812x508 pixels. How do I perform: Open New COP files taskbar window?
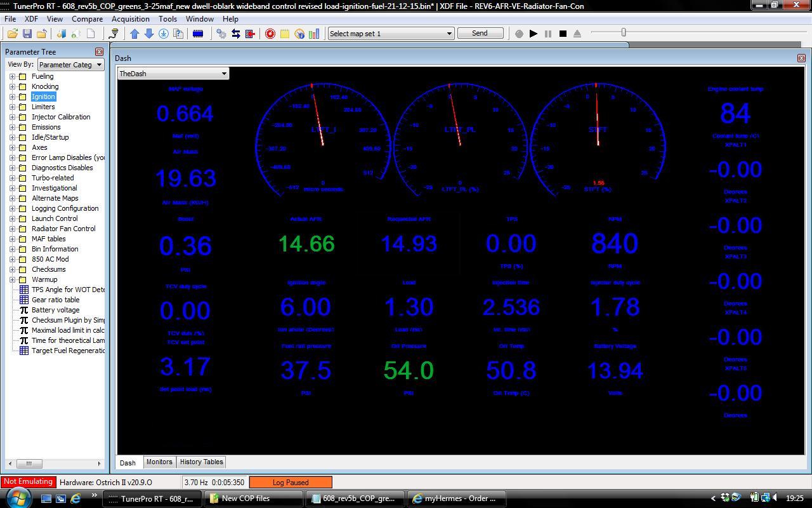pyautogui.click(x=255, y=498)
